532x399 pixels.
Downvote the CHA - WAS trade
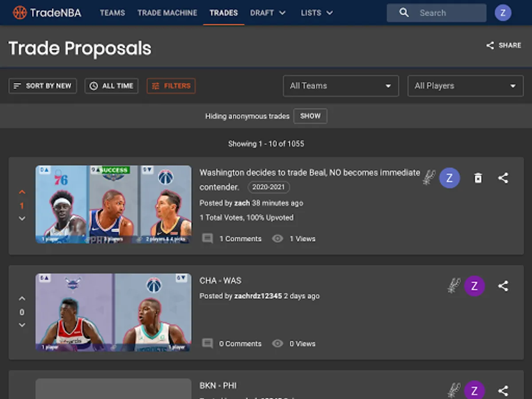[22, 325]
